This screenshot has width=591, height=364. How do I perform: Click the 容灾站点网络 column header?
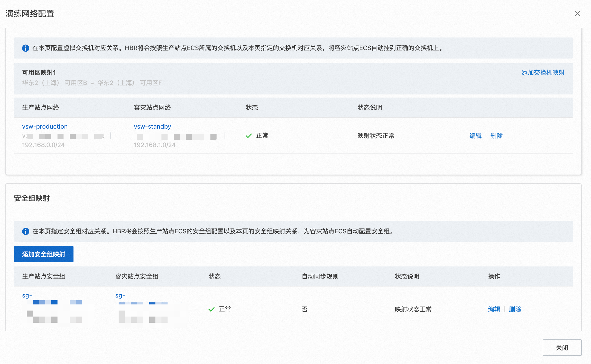click(x=152, y=108)
